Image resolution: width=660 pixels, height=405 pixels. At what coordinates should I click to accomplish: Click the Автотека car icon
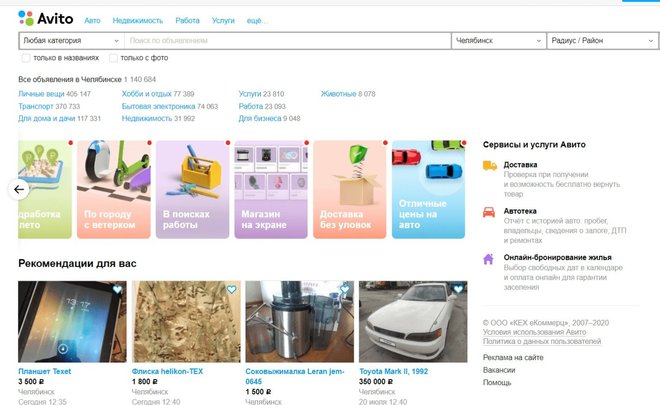[x=489, y=212]
